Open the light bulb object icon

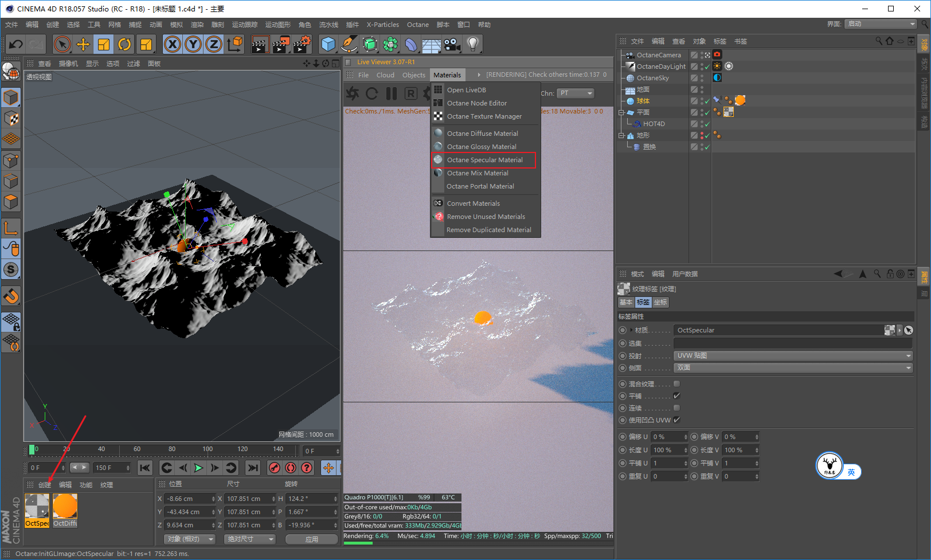(472, 44)
